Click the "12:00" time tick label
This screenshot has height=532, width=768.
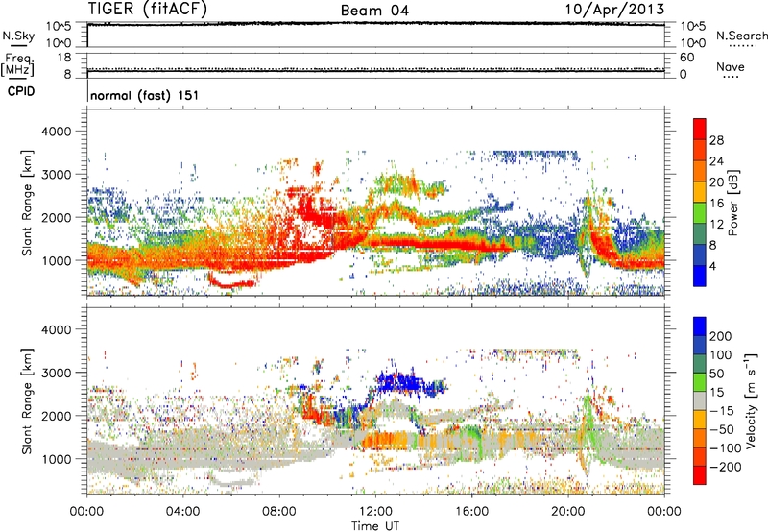(376, 512)
